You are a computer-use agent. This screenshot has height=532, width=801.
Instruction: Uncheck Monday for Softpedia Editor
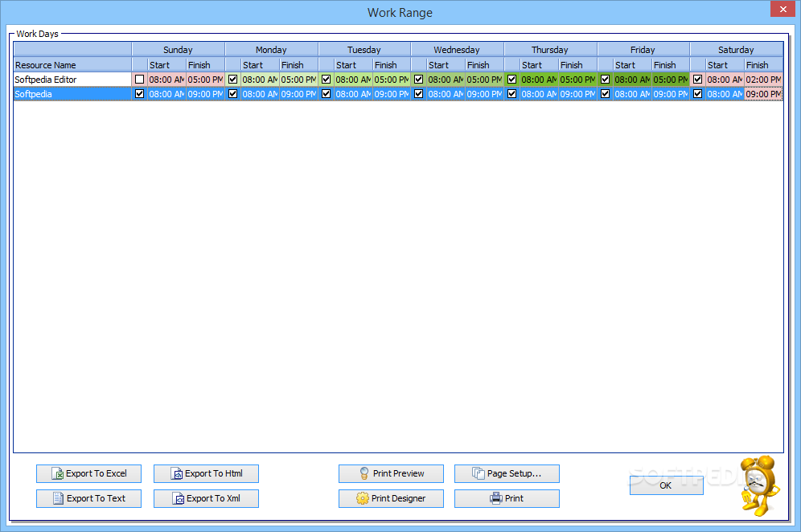coord(233,80)
